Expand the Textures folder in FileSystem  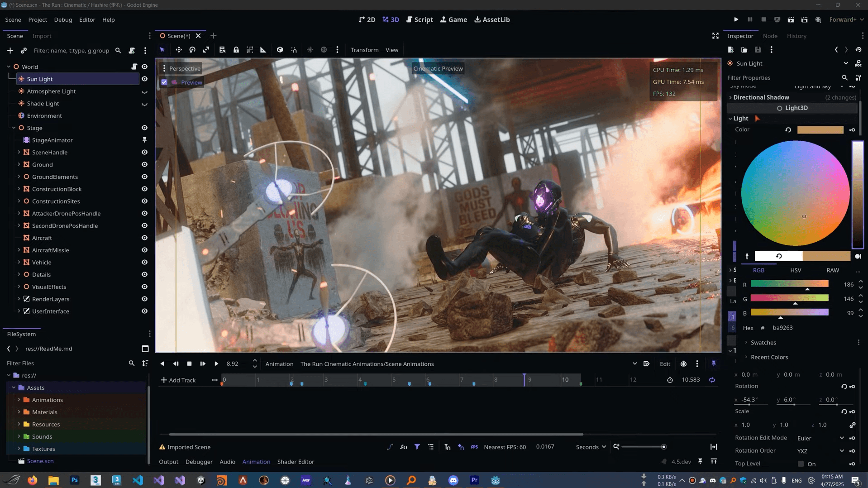pyautogui.click(x=19, y=449)
